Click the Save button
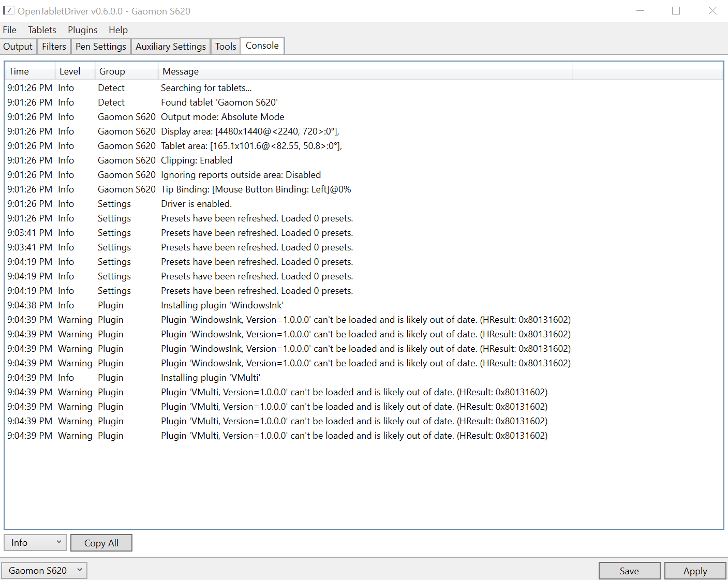728x580 pixels. (629, 570)
